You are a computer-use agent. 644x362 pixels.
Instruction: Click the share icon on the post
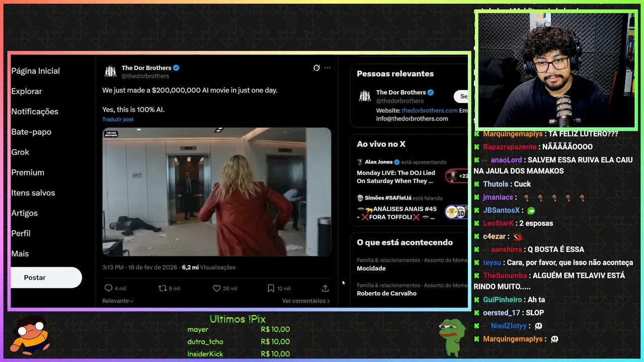tap(325, 288)
